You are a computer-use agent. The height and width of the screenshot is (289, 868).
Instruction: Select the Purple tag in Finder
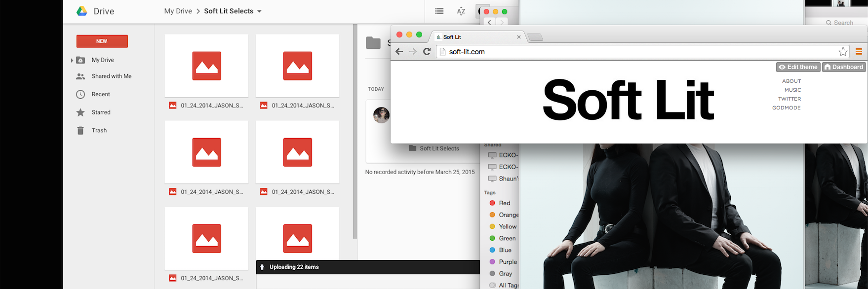click(x=503, y=262)
